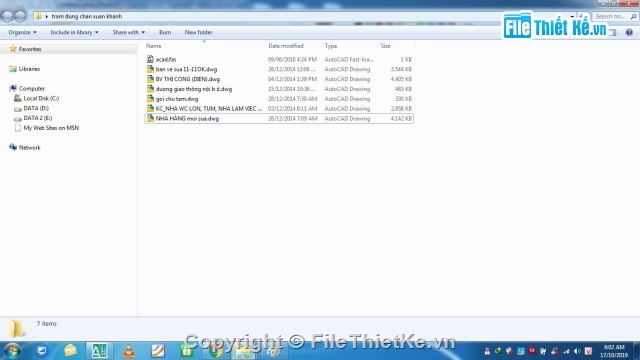Open the Windows Start orb
Viewport: 640px width, 360px height.
[12, 351]
